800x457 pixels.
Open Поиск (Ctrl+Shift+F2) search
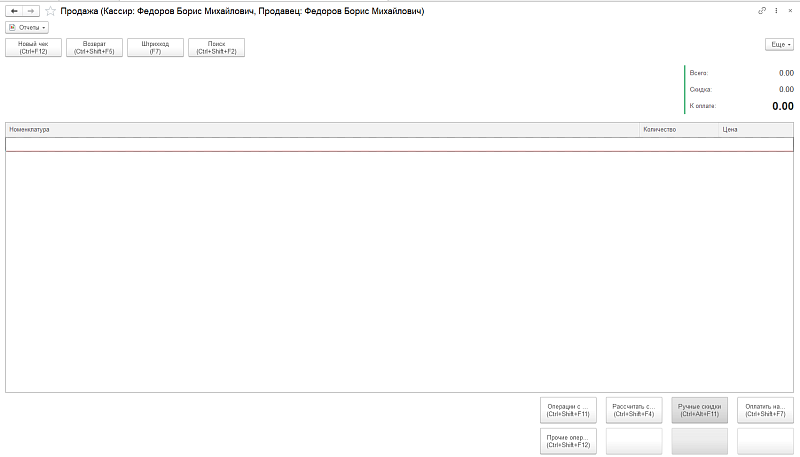[216, 47]
